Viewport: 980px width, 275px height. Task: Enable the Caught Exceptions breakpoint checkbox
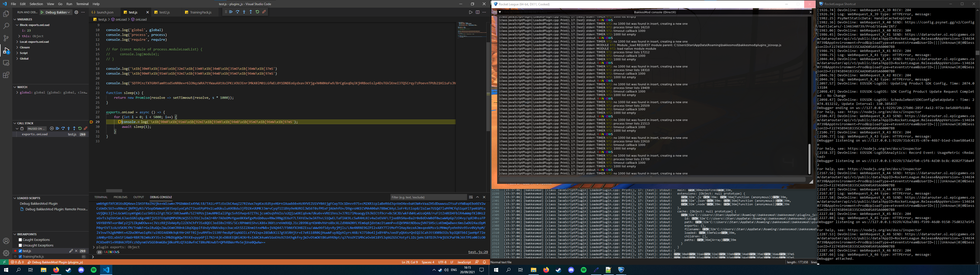tap(20, 240)
